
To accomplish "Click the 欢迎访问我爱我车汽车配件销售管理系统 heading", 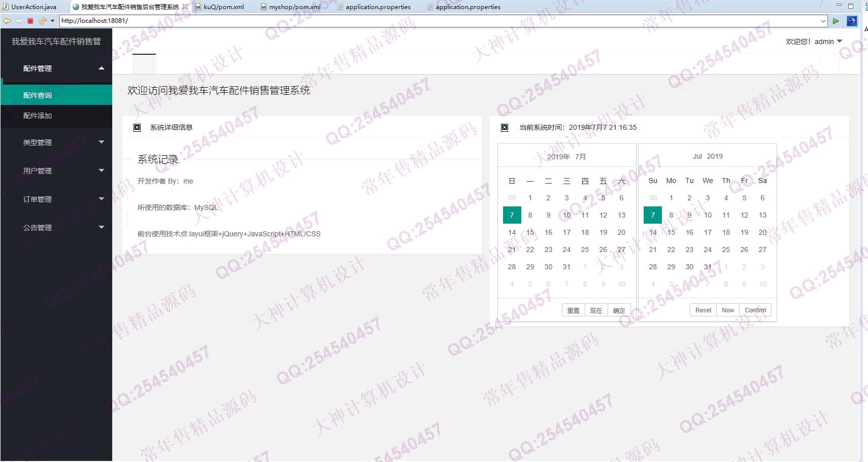I will pyautogui.click(x=219, y=90).
